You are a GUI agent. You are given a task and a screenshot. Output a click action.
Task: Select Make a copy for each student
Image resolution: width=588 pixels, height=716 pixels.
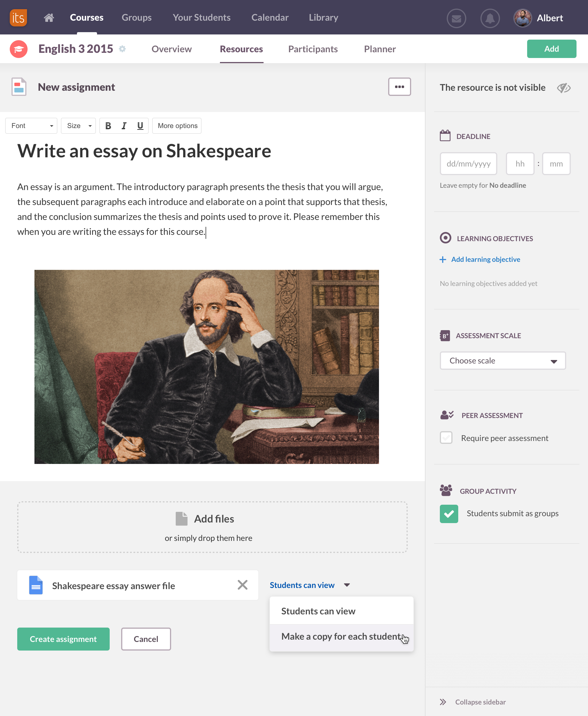pyautogui.click(x=341, y=637)
